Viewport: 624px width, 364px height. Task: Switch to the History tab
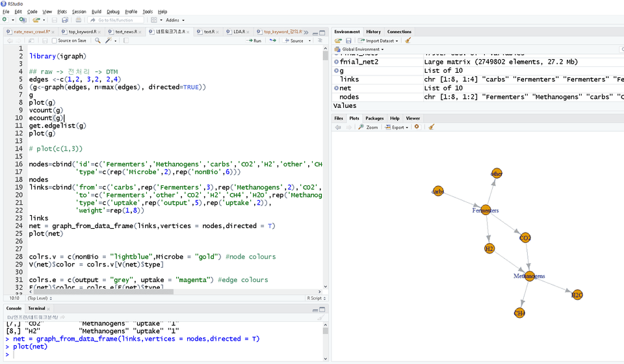[x=373, y=31]
